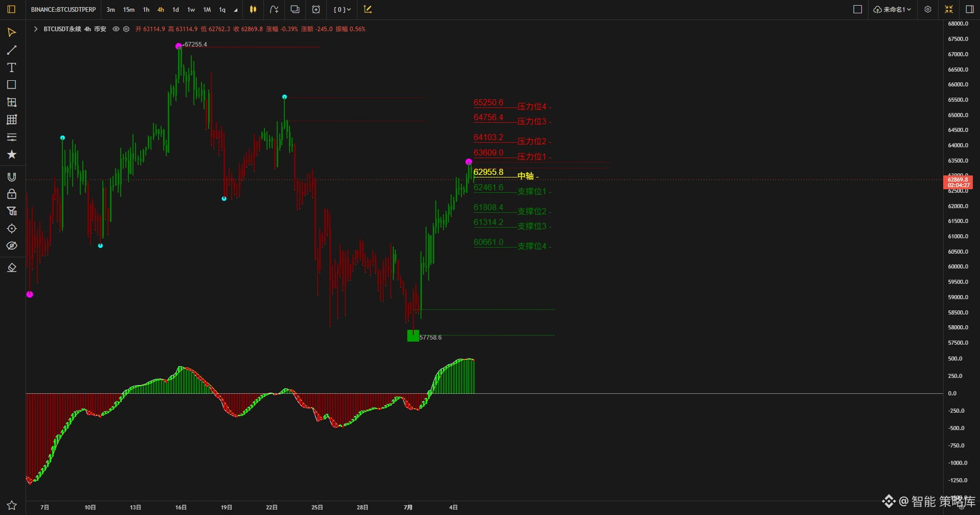Open the compare or overlay windows icon
Screen dimensions: 980x515
(x=295, y=9)
